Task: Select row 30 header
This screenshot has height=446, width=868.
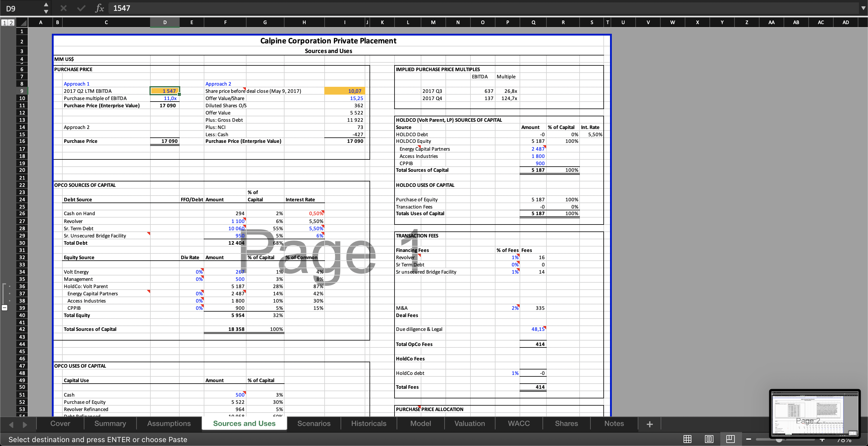Action: [x=22, y=243]
